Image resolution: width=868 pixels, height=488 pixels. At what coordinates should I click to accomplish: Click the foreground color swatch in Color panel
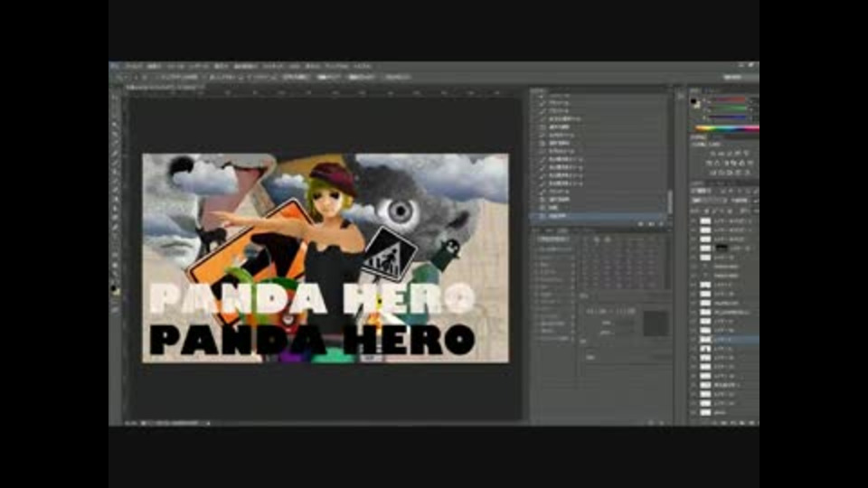click(693, 100)
